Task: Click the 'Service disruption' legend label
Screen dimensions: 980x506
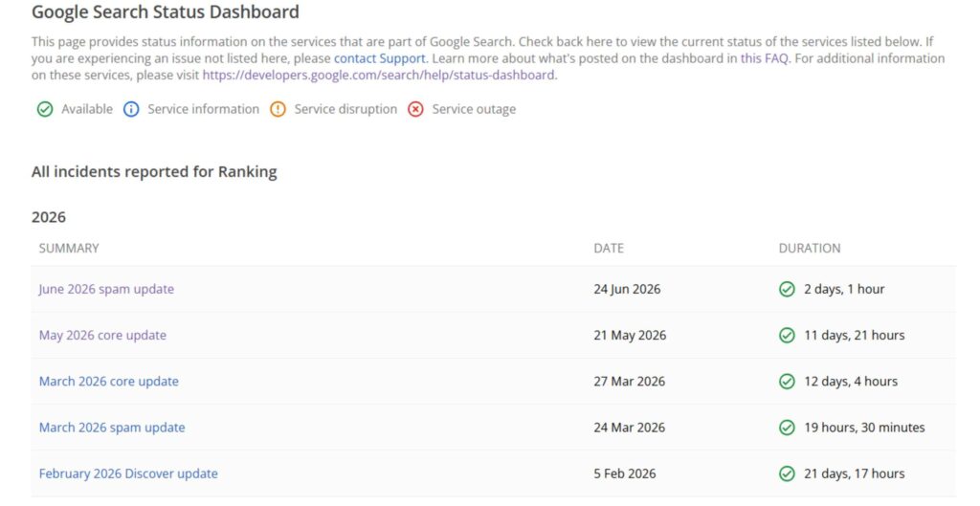Action: [x=345, y=109]
